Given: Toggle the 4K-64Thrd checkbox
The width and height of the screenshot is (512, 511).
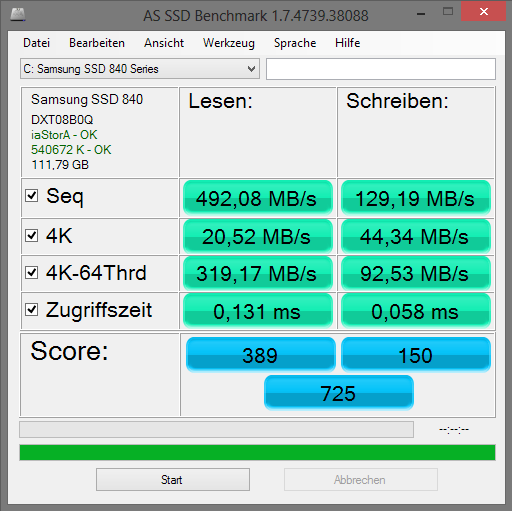Looking at the screenshot, I should click(x=32, y=272).
